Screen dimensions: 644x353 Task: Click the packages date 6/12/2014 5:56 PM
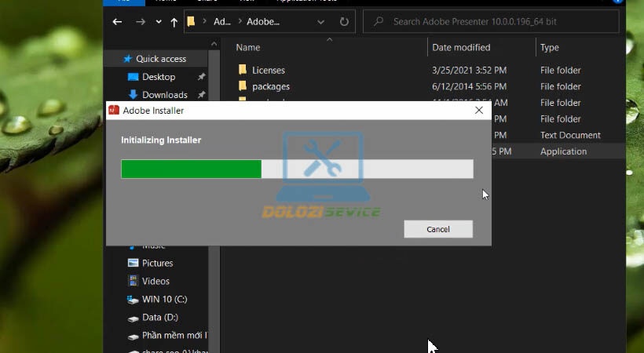pyautogui.click(x=469, y=86)
